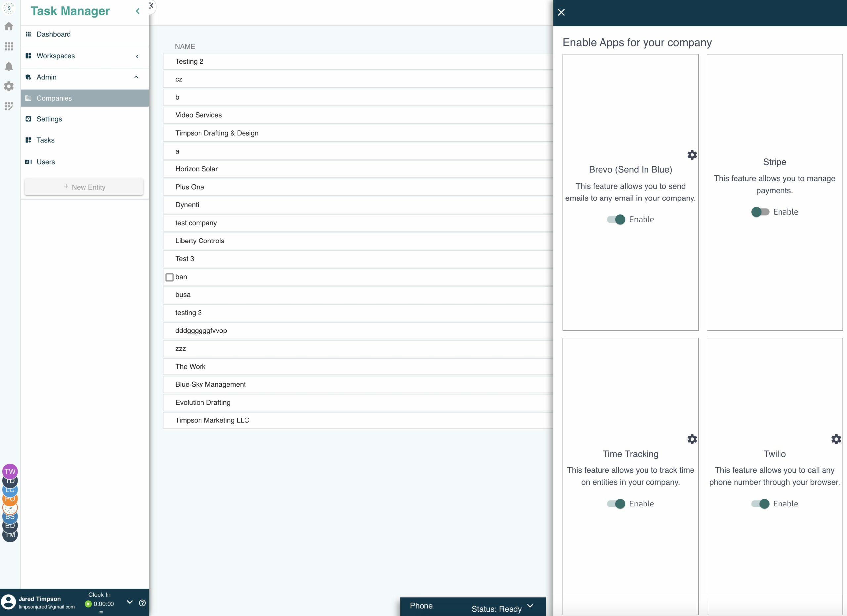Open the Dynenti company row
Screen dimensions: 847x616
click(x=358, y=204)
